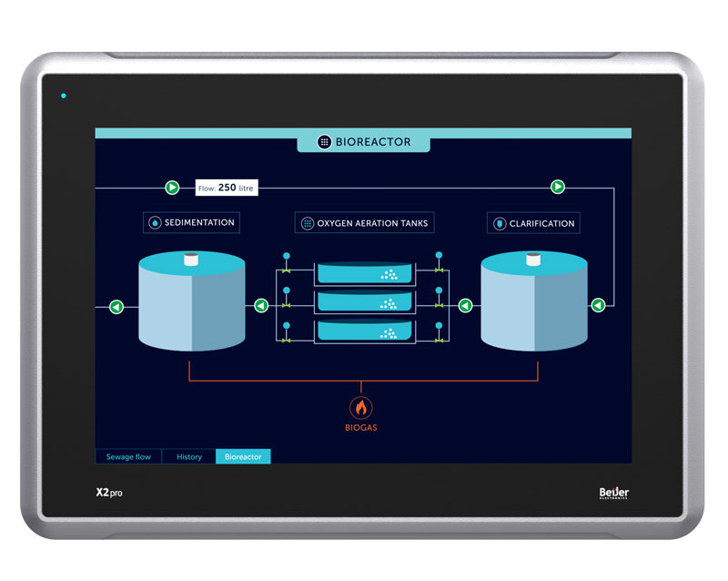Click the arrow left of the sedimentation tank
728x581 pixels.
pyautogui.click(x=116, y=307)
